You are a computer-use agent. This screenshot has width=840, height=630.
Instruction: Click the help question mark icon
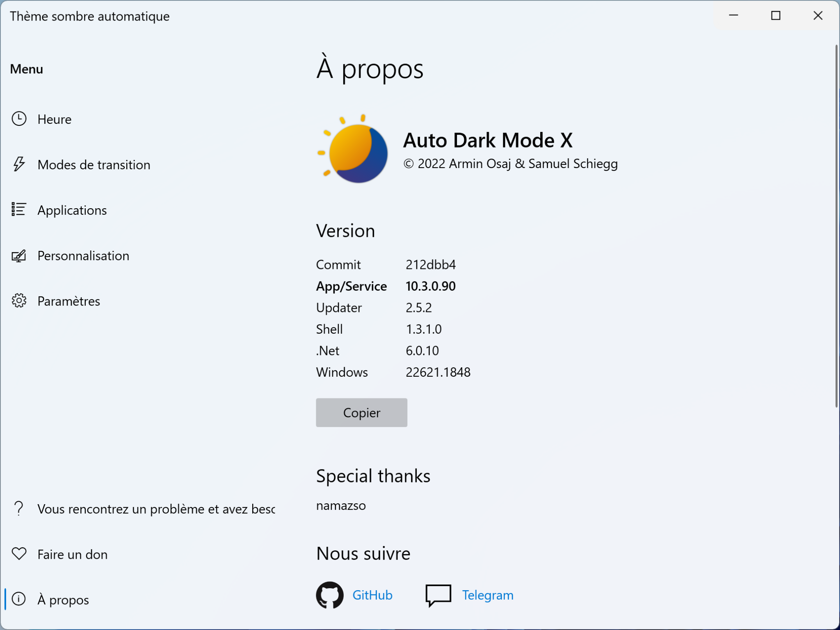pyautogui.click(x=19, y=508)
